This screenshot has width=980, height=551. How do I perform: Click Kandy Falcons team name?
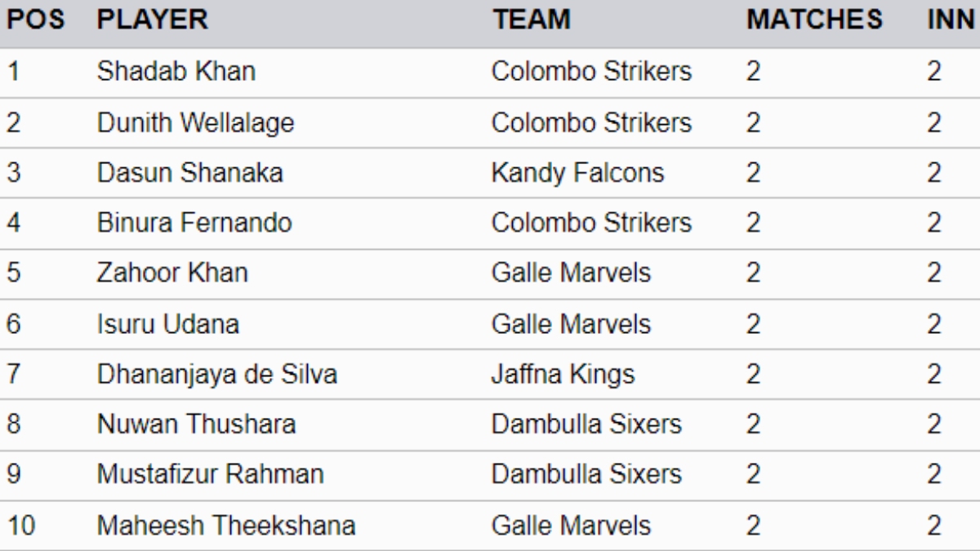[x=577, y=173]
